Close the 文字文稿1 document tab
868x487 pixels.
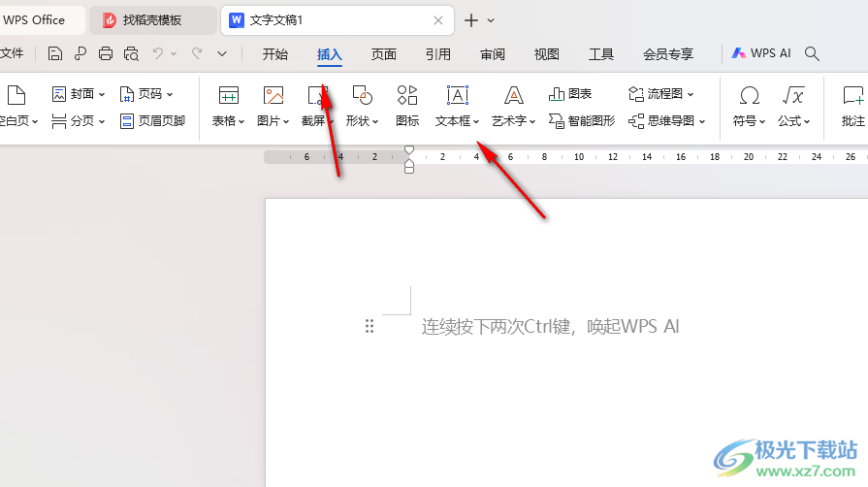click(x=437, y=20)
